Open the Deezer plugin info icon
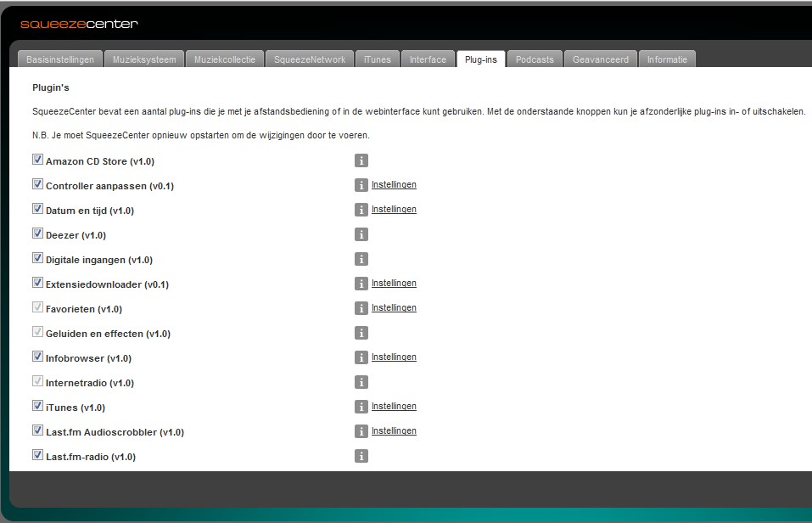This screenshot has height=523, width=812. coord(361,234)
